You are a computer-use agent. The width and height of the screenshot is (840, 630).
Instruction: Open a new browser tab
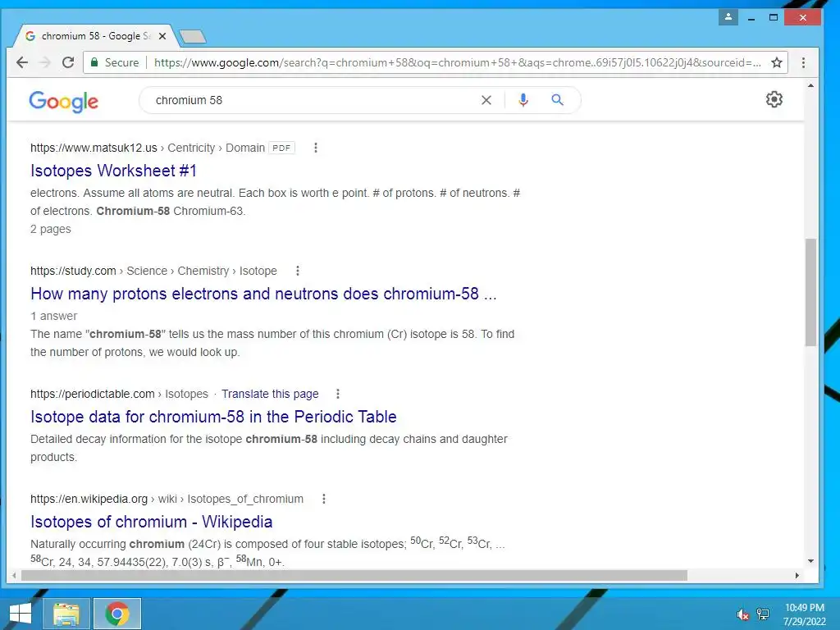tap(192, 36)
